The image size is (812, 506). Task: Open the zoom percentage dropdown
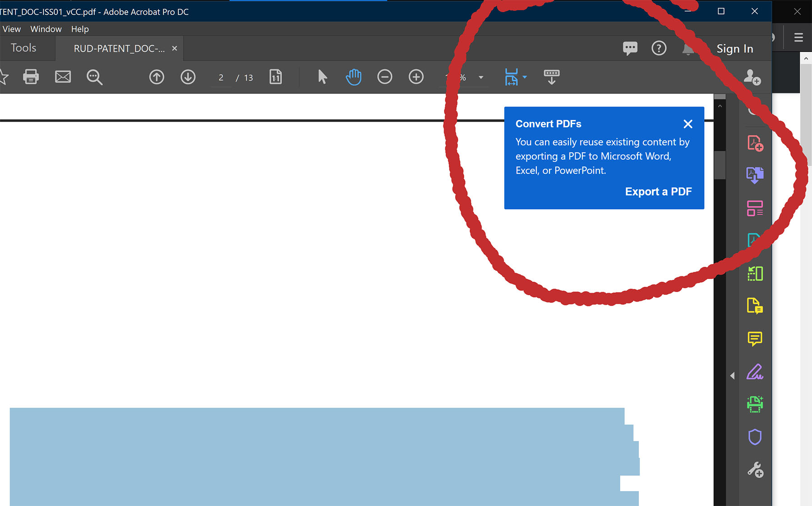click(481, 77)
